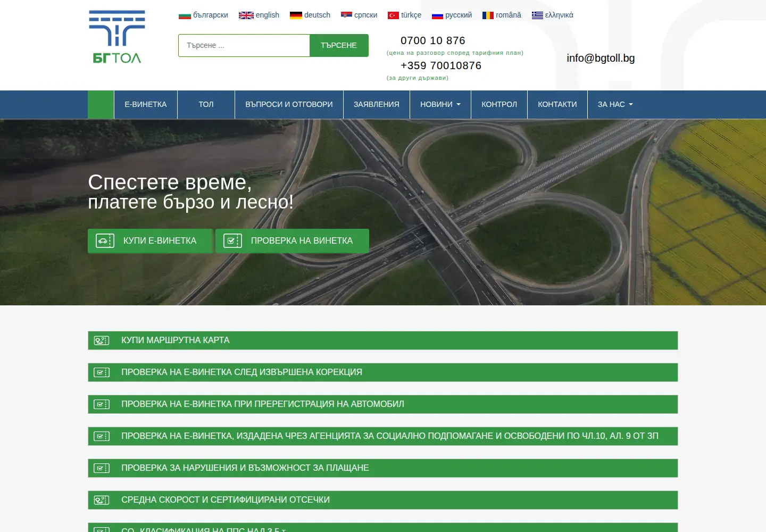Click phone number 0700 10 876
The height and width of the screenshot is (532, 766).
pyautogui.click(x=433, y=40)
